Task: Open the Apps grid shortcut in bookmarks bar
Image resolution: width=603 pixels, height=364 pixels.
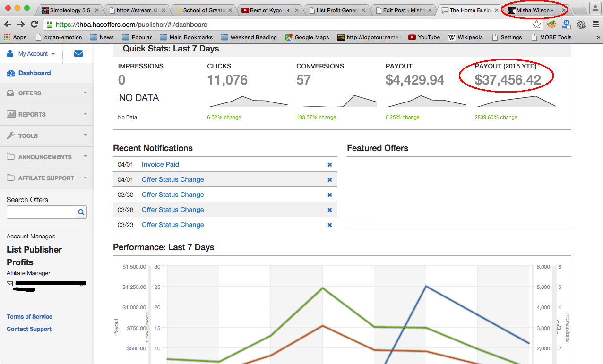Action: pos(15,37)
